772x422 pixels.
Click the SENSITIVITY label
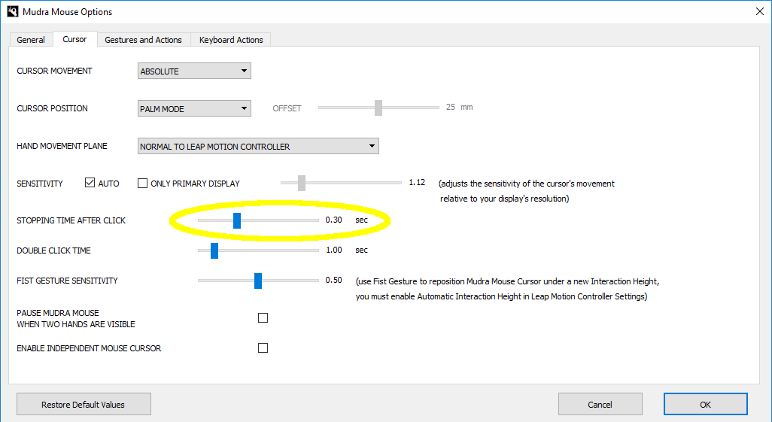pyautogui.click(x=40, y=184)
